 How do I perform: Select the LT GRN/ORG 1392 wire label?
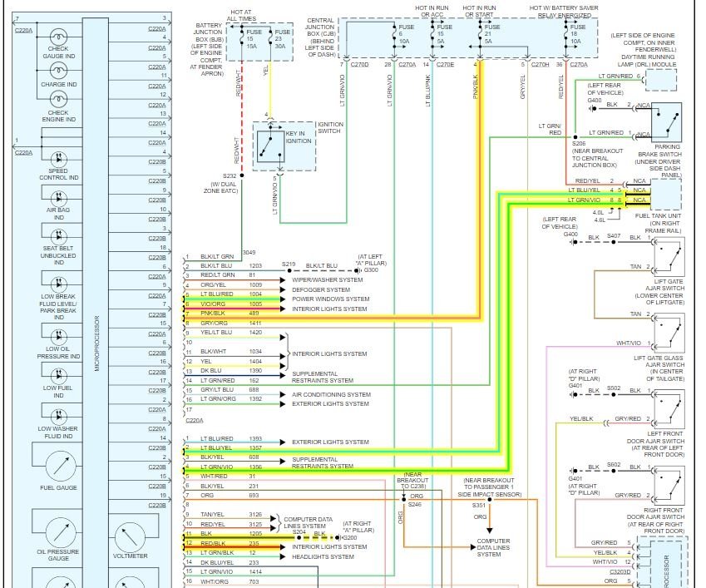click(x=231, y=399)
